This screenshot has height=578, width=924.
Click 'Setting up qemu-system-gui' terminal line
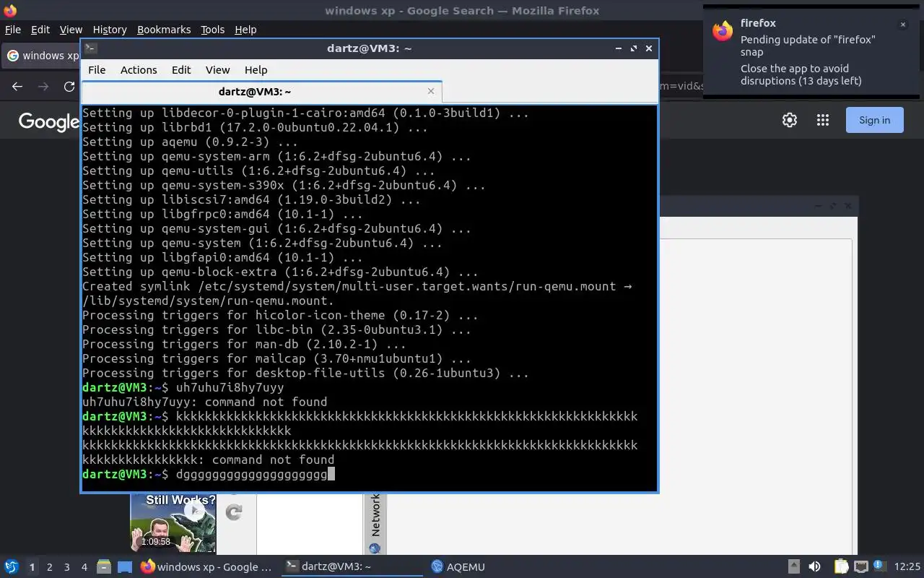[276, 228]
